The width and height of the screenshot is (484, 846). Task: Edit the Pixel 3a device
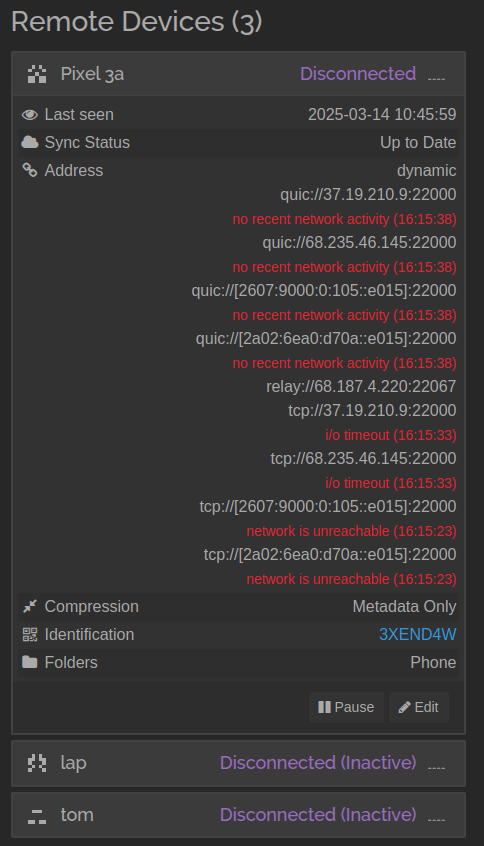(x=419, y=707)
